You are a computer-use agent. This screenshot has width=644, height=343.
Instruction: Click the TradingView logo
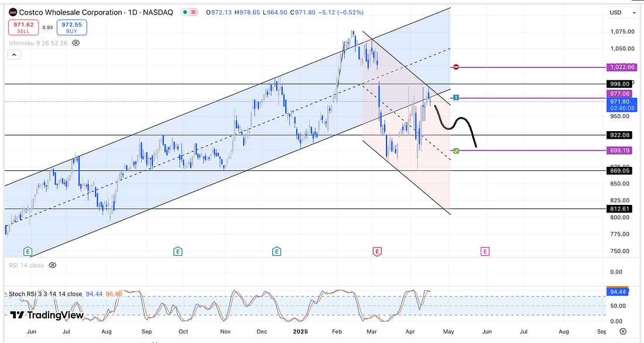pos(47,315)
